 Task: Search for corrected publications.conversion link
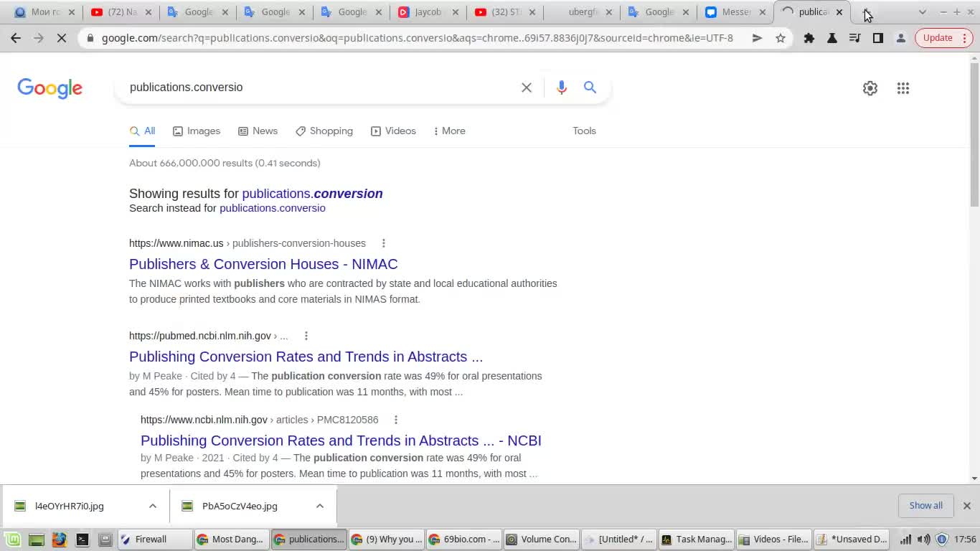click(x=312, y=194)
